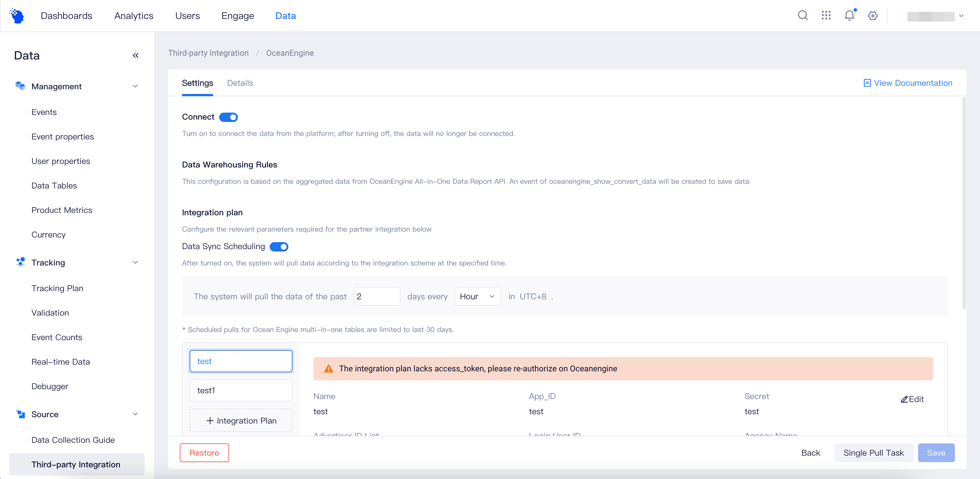Click the Single Pull Task button

click(x=873, y=453)
